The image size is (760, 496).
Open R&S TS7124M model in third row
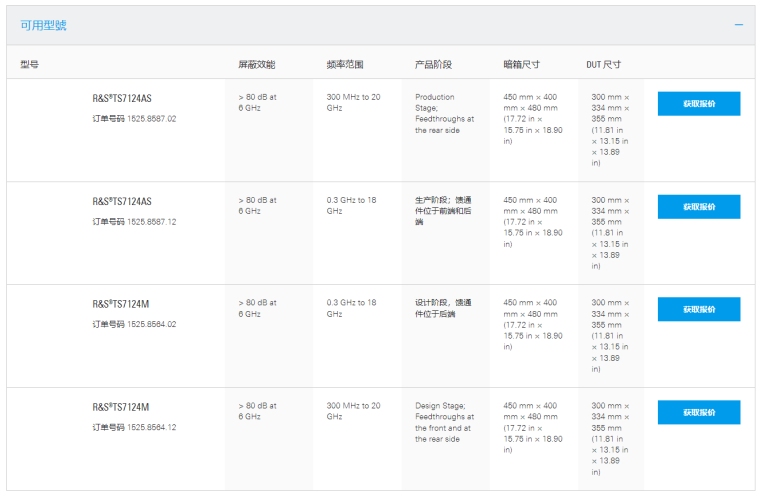tap(121, 304)
